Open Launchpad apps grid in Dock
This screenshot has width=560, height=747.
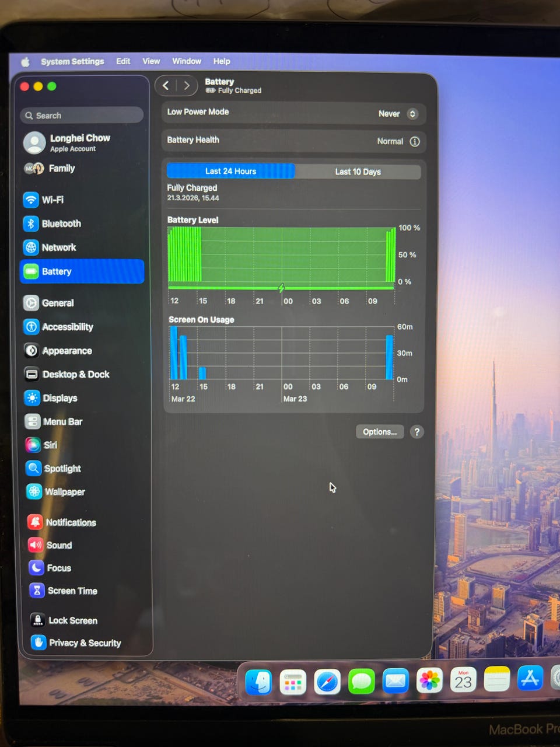click(x=293, y=682)
